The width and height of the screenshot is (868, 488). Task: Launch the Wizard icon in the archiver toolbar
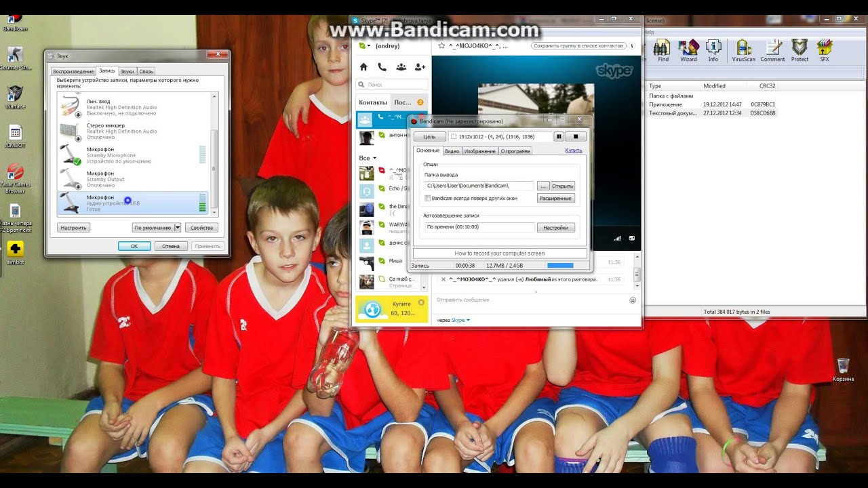pos(688,51)
